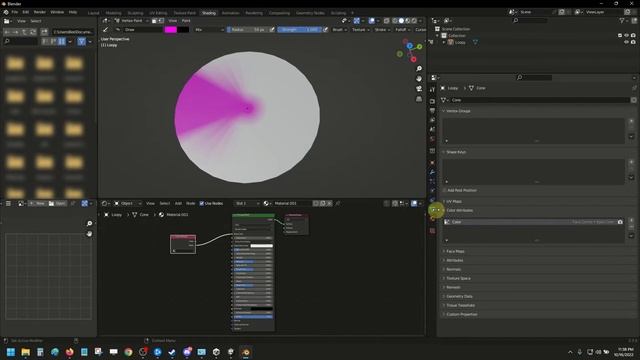The height and width of the screenshot is (360, 640).
Task: Toggle viewport overlays
Action: point(372,20)
